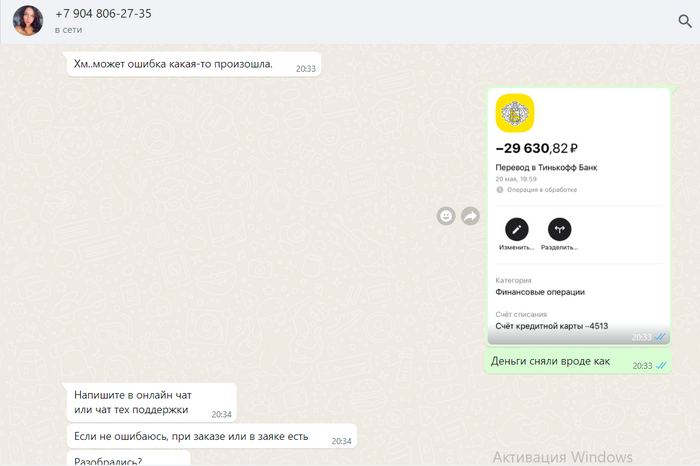The image size is (700, 466).
Task: Click read checkmarks on the image message
Action: [x=659, y=337]
